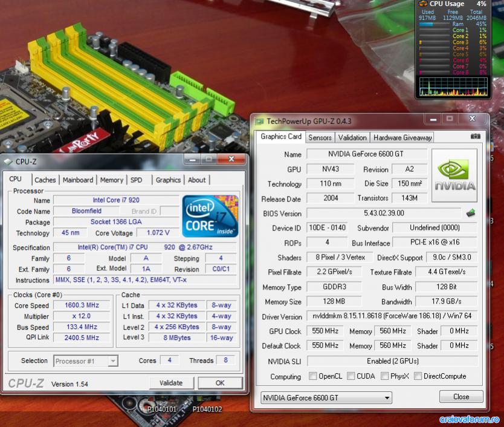
Task: Minimize the GPU-Z window
Action: [433, 119]
